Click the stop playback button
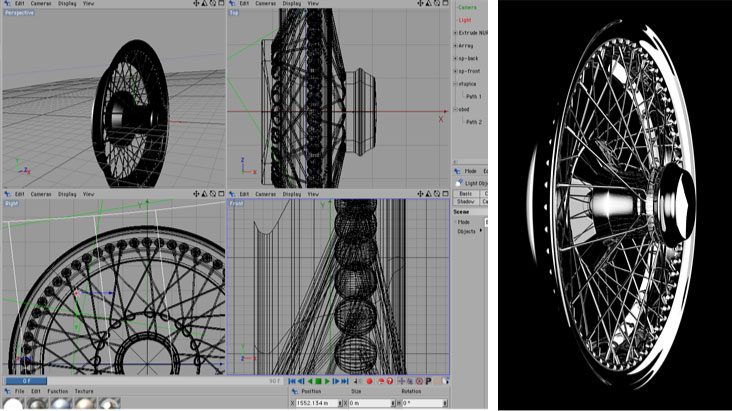Viewport: 732px width, 411px height. 318,381
